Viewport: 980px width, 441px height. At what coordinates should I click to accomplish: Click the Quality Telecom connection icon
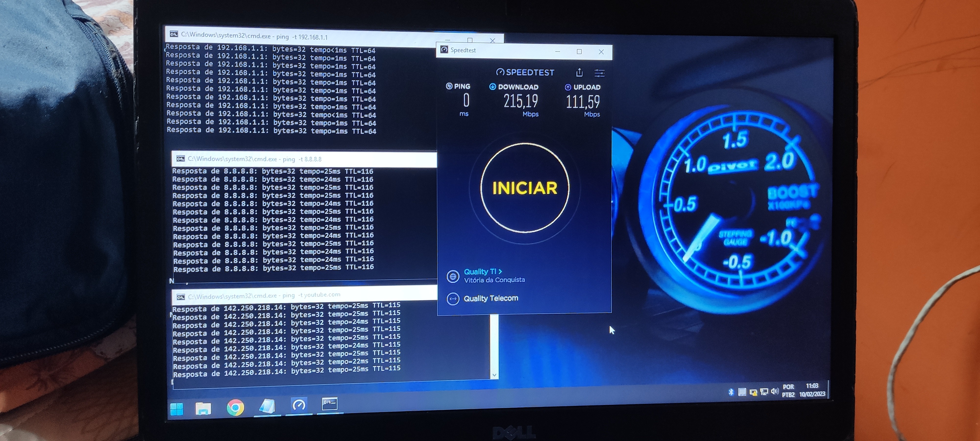[x=453, y=299]
